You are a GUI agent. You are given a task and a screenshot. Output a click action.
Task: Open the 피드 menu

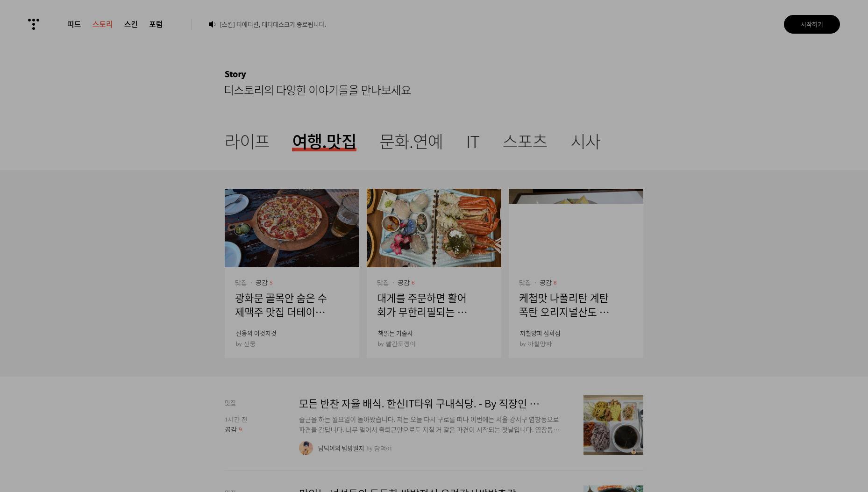click(x=74, y=24)
